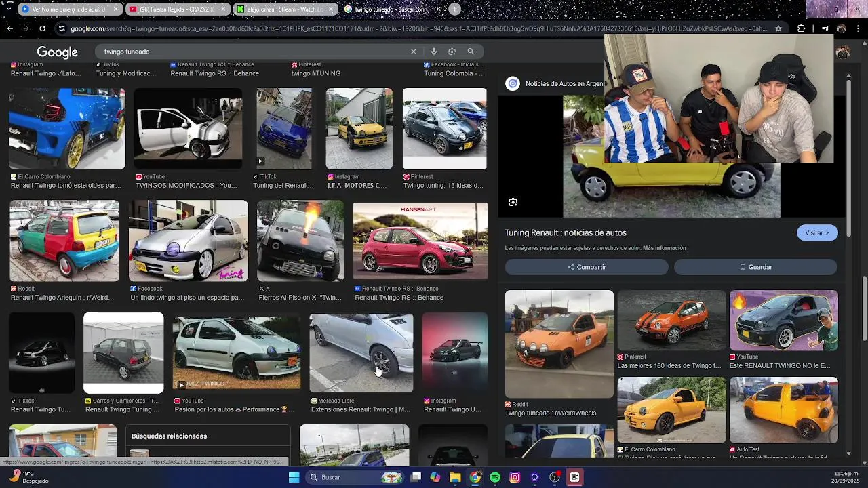Open yellow Twingo 'J.F.A. MOTORES' Instagram thumbnail

359,129
